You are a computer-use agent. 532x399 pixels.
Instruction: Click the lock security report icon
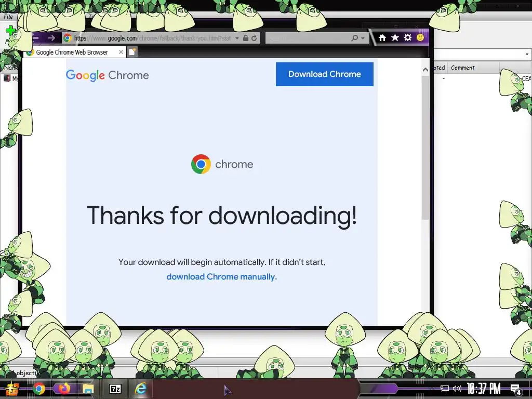pyautogui.click(x=246, y=38)
